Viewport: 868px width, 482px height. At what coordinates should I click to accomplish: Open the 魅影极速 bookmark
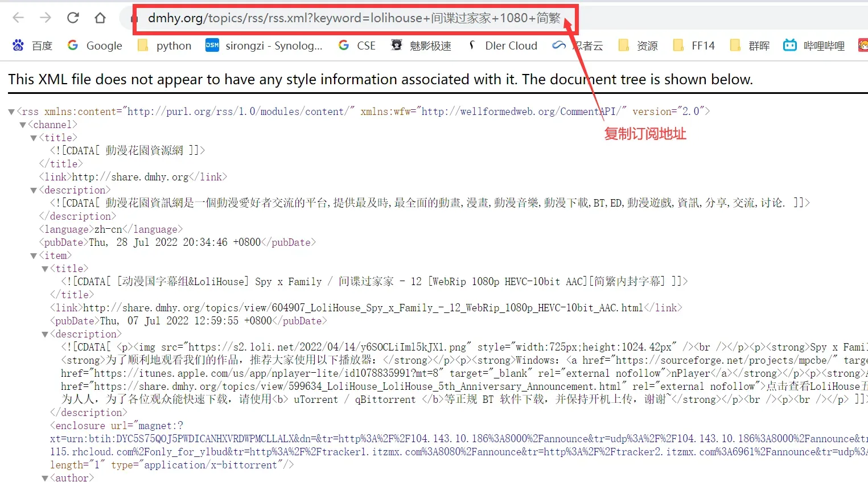point(421,46)
